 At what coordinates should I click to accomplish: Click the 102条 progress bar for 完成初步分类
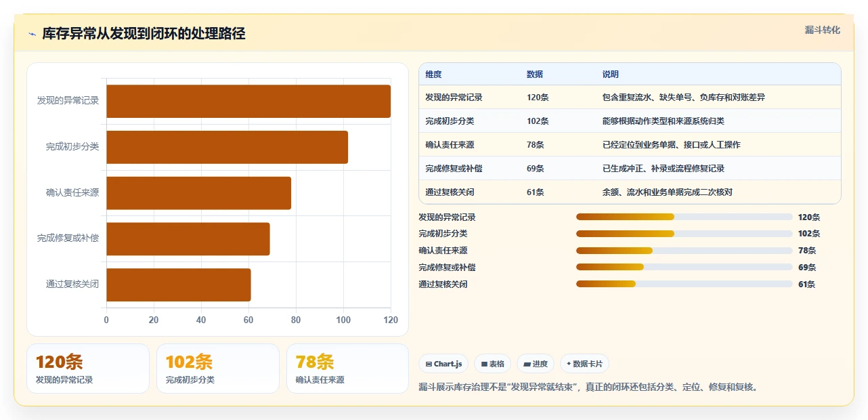(x=684, y=234)
